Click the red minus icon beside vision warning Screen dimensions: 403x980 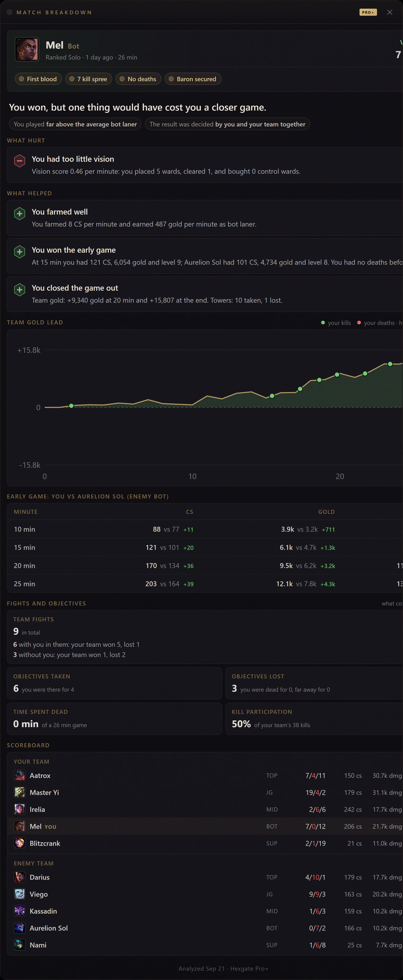(x=20, y=161)
